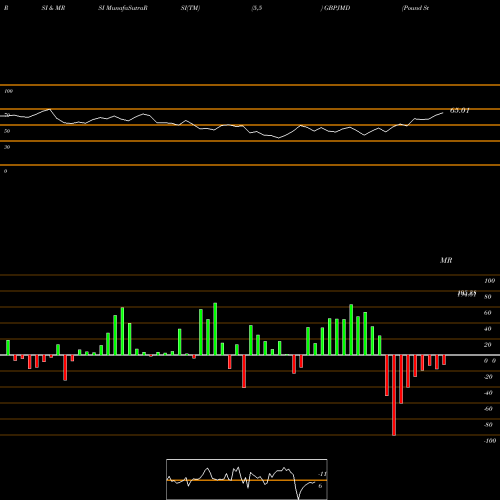Click the 30 label on RSI axis
The height and width of the screenshot is (500, 500).
coord(7,147)
